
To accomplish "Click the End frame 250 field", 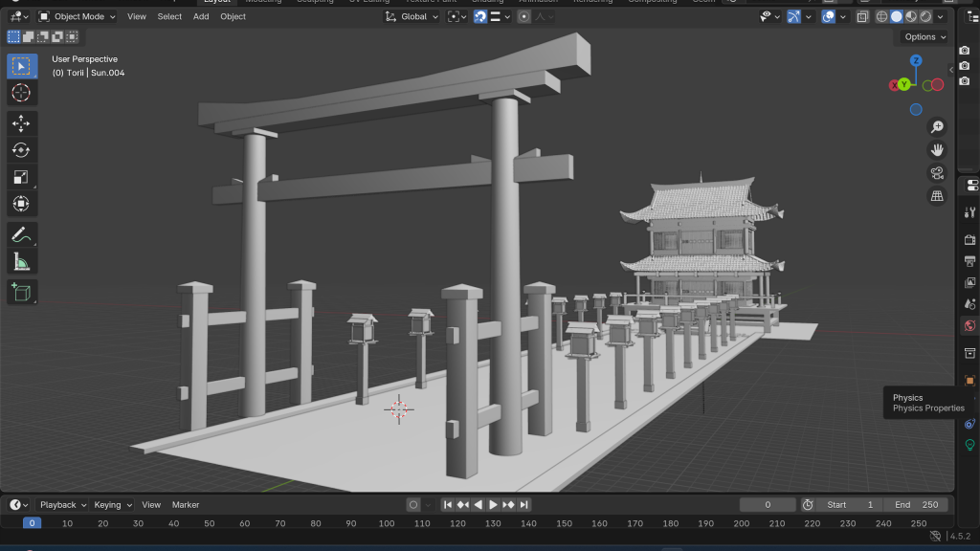I will pyautogui.click(x=917, y=505).
